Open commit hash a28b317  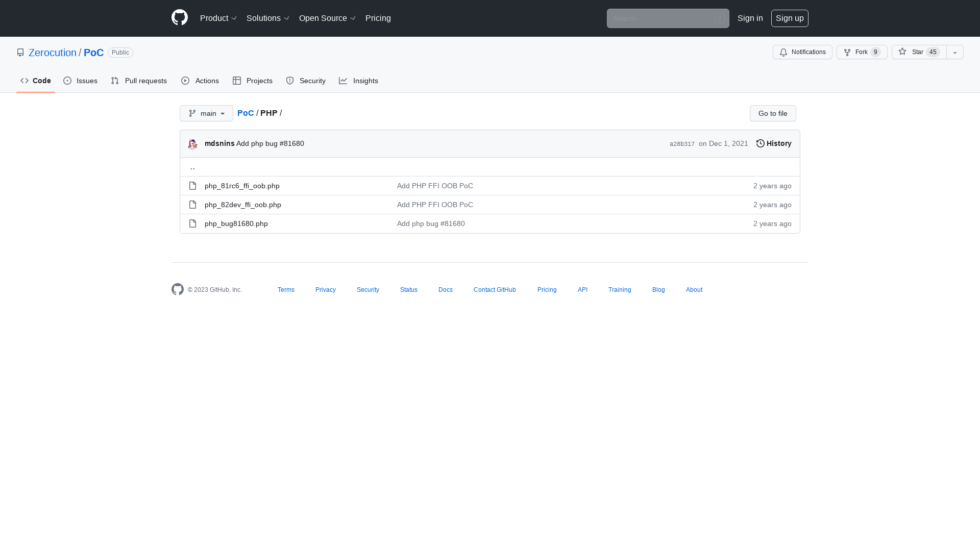[x=682, y=144]
